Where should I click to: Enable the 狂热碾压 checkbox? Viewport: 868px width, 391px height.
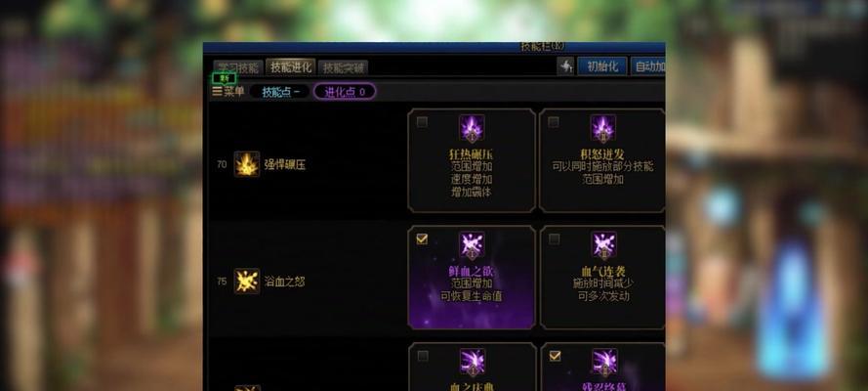422,122
